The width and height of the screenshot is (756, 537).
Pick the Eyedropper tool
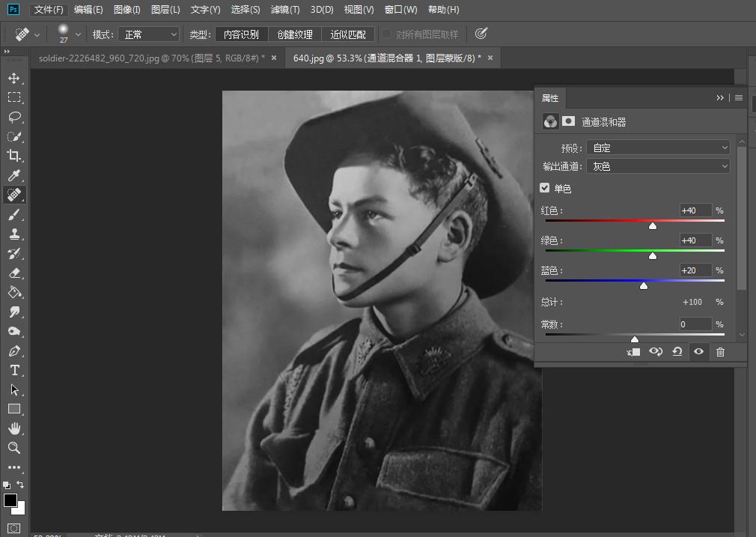[x=15, y=175]
